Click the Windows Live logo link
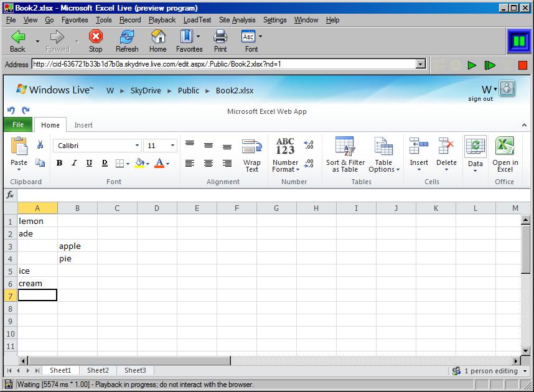The image size is (534, 392). point(55,90)
